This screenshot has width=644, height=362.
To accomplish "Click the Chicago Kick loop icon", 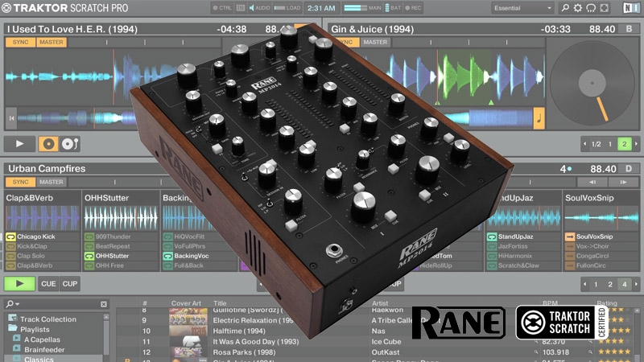I will (10, 237).
